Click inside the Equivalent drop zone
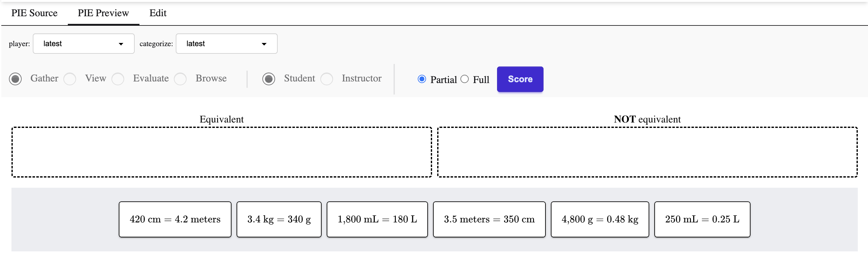Screen dimensions: 868x259 222,152
